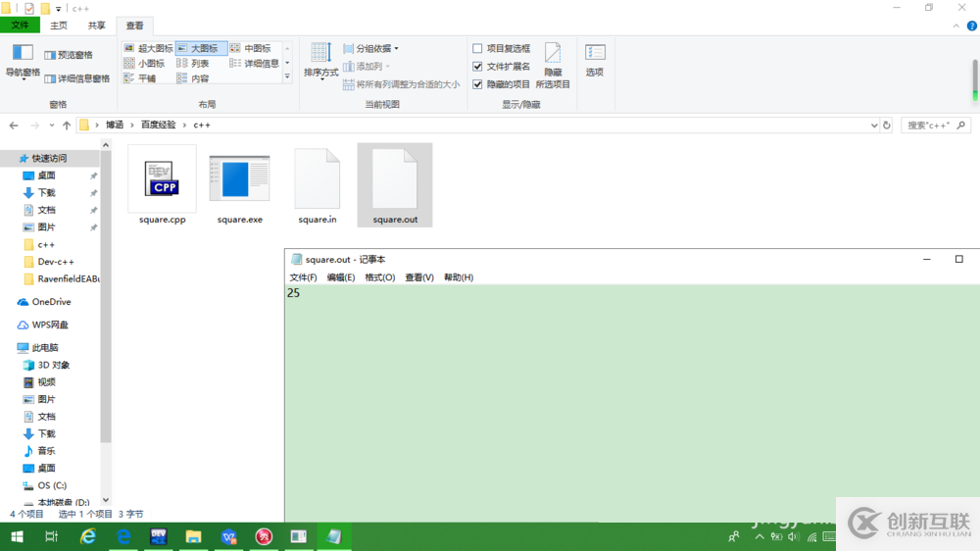Switch to the Share ribbon tab
Image resolution: width=980 pixels, height=551 pixels.
click(96, 25)
